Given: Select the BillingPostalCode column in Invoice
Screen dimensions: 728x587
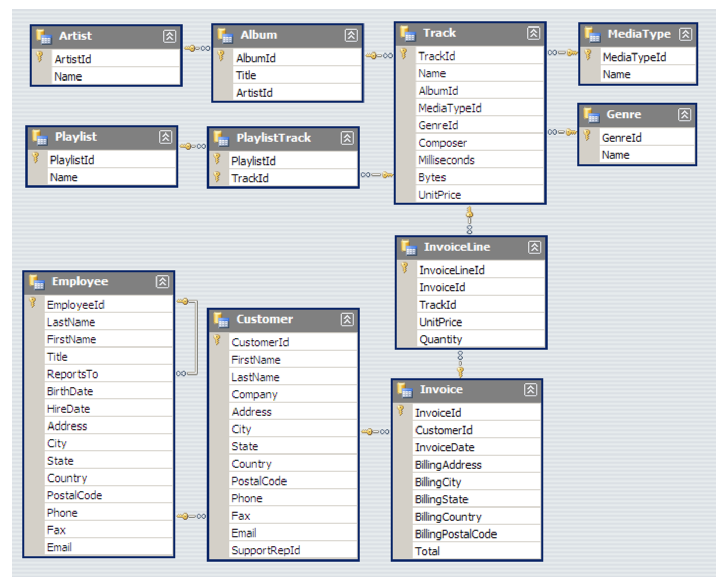Looking at the screenshot, I should pos(477,534).
